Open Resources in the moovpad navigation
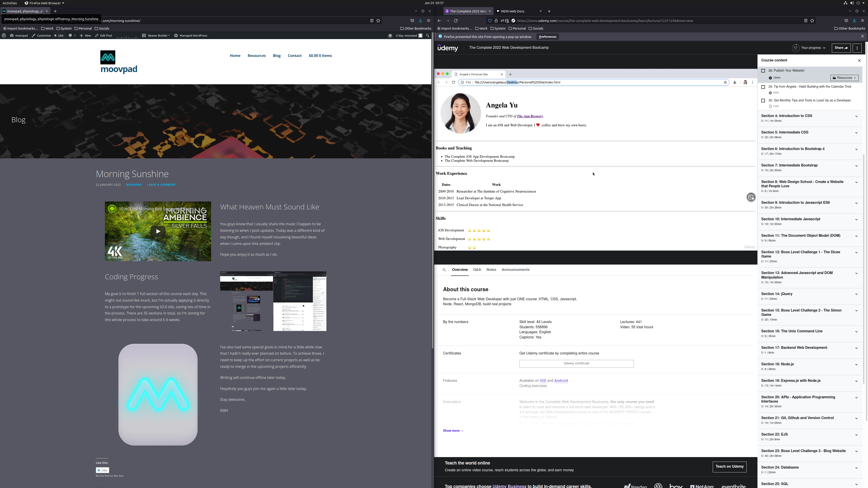868x488 pixels. pos(256,56)
